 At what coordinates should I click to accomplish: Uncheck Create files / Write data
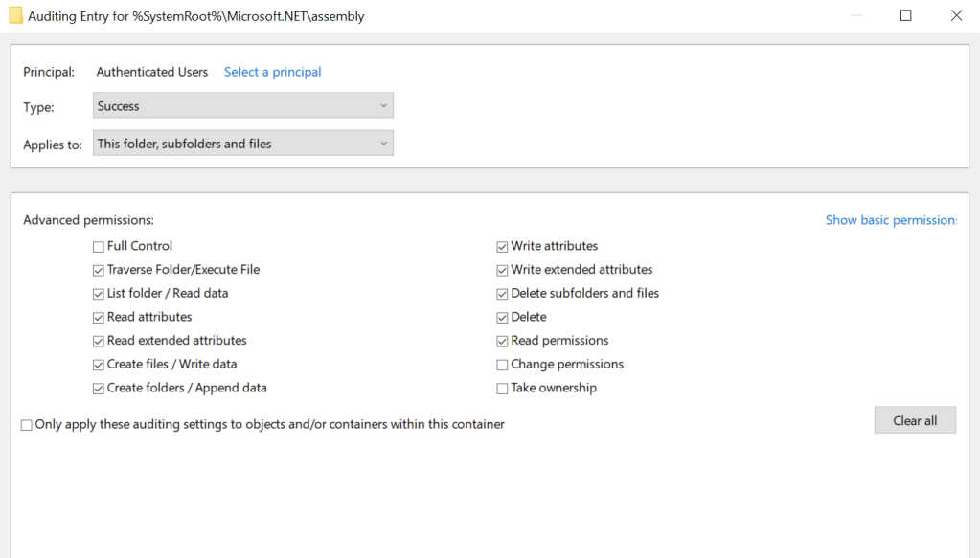coord(99,365)
